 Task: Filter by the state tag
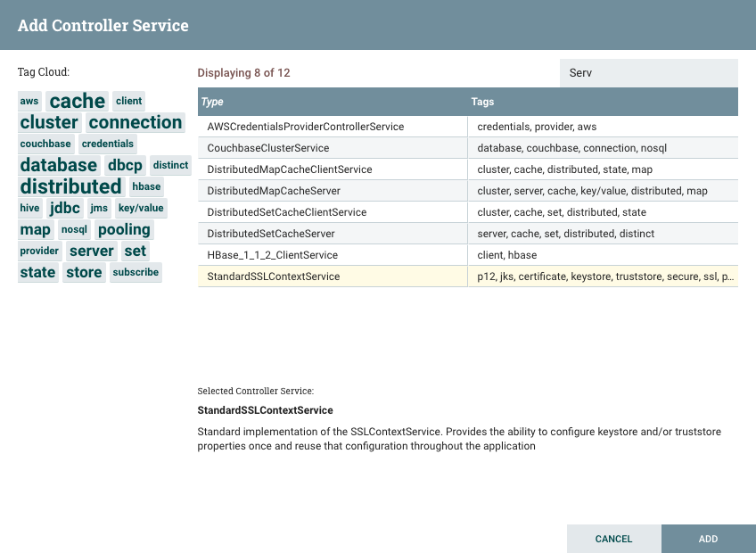[37, 272]
